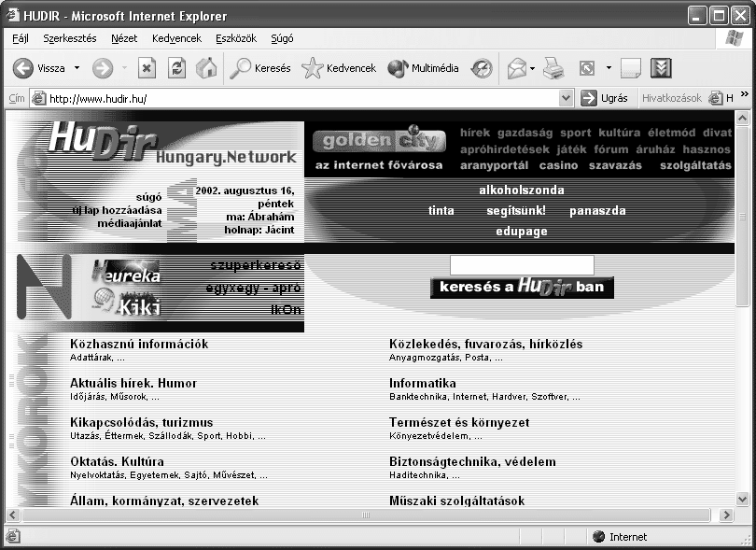Open the szuperkereső link

(x=255, y=265)
